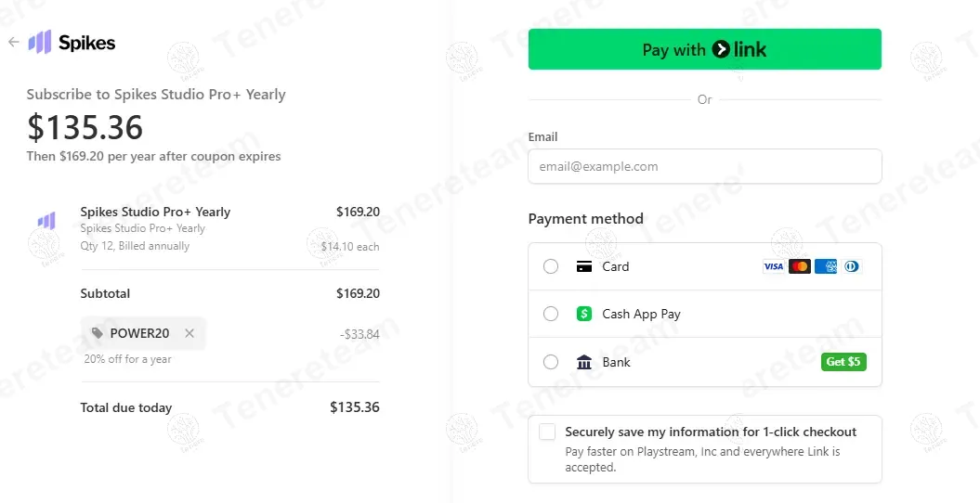
Task: Click the American Express logo icon
Action: coord(825,266)
